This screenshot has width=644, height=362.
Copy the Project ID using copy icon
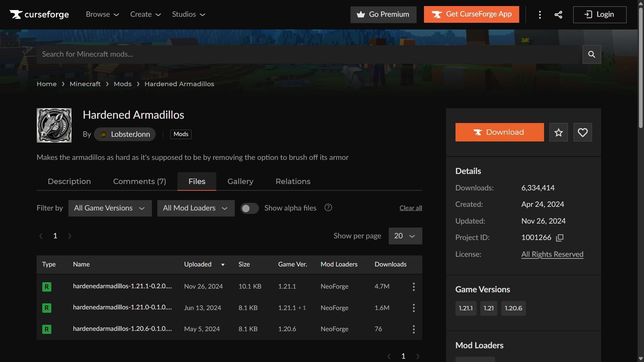[559, 238]
